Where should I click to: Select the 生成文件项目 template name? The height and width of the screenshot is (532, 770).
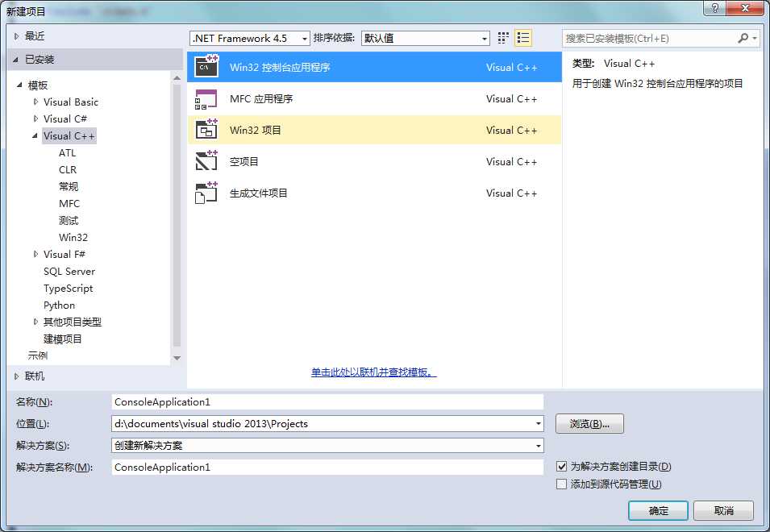[x=258, y=193]
